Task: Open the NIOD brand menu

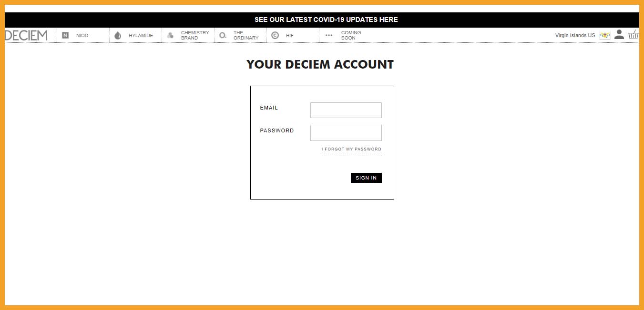Action: [82, 36]
